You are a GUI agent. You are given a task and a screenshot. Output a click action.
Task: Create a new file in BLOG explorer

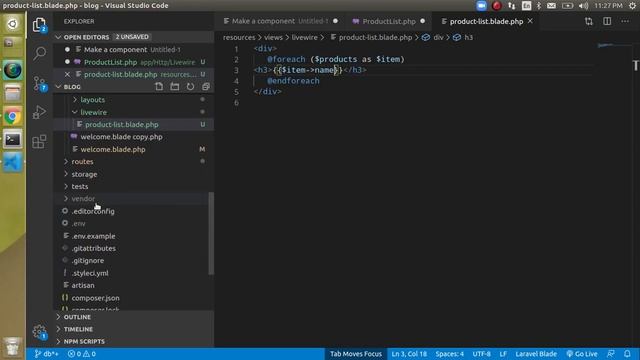tap(159, 87)
